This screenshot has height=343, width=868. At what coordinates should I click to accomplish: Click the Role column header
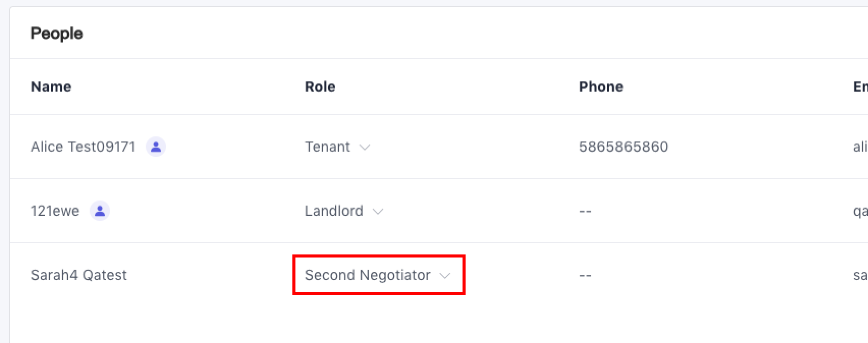320,87
